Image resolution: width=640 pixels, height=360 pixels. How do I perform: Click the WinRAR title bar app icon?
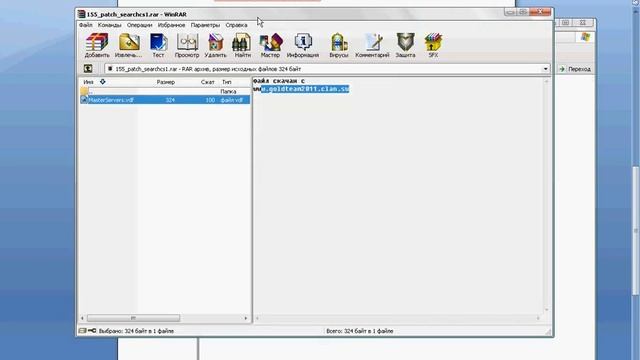(x=82, y=14)
